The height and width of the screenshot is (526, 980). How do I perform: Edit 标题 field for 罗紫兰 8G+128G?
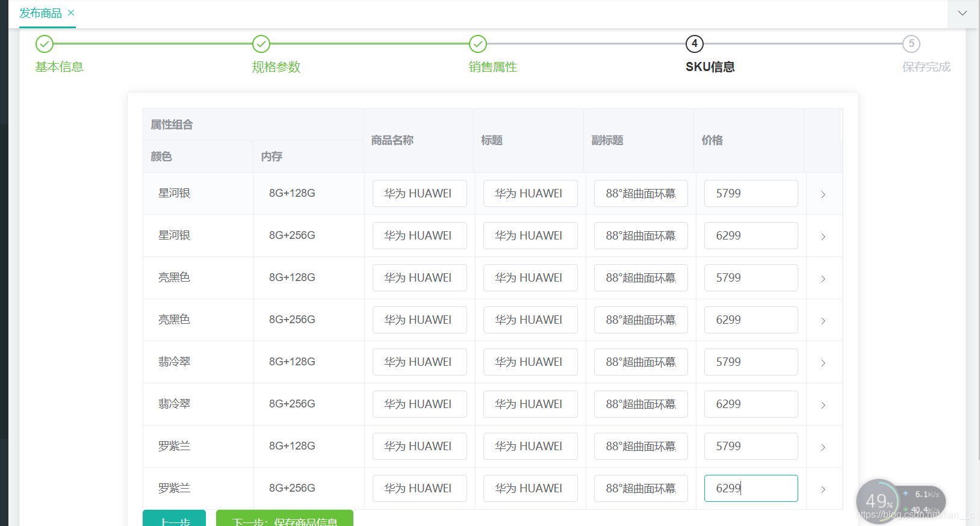coord(530,446)
